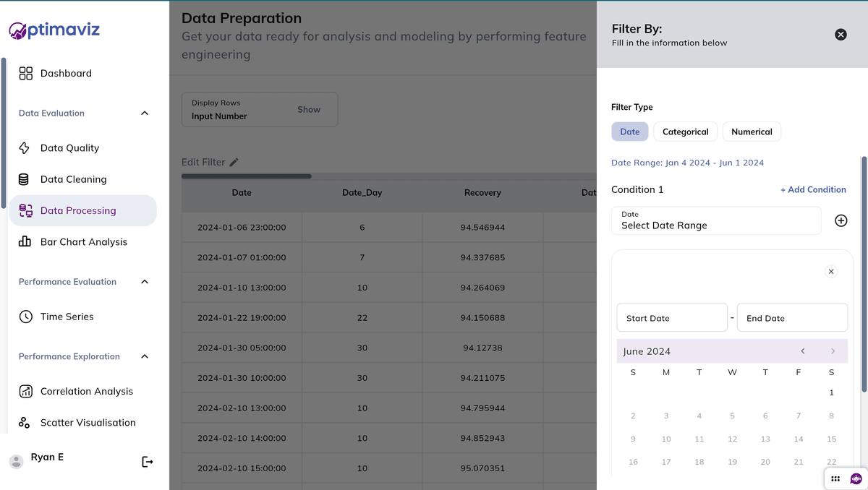Go to previous month in calendar

[803, 351]
